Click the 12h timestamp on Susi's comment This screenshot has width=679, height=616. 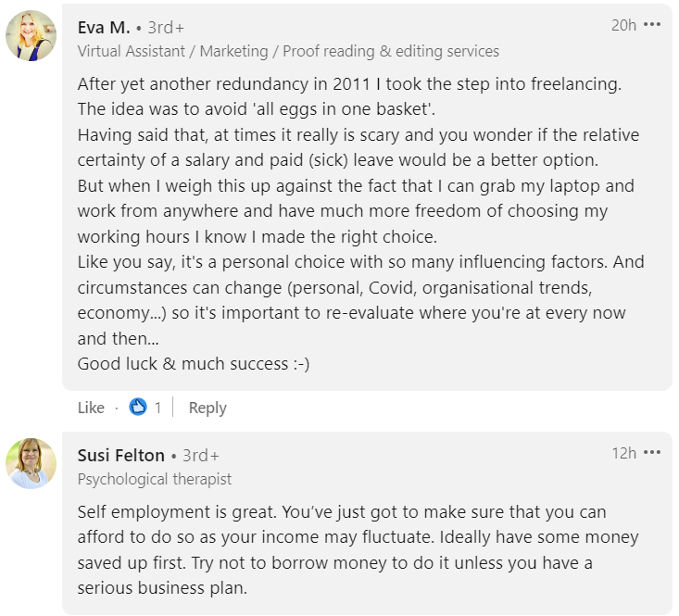pyautogui.click(x=623, y=453)
